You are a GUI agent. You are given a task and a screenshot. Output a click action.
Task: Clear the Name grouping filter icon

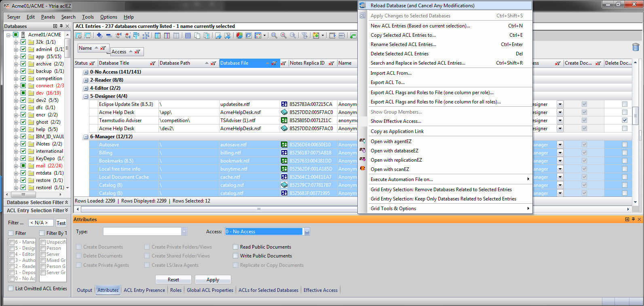pyautogui.click(x=103, y=48)
